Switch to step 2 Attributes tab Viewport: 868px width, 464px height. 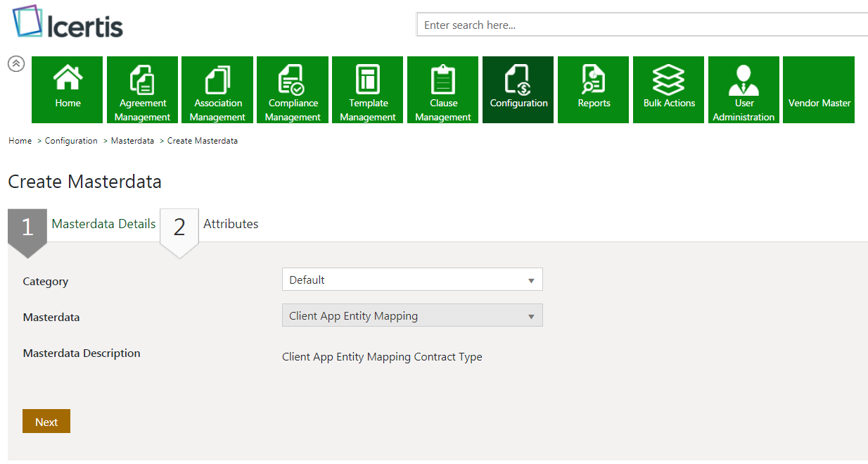pyautogui.click(x=230, y=224)
